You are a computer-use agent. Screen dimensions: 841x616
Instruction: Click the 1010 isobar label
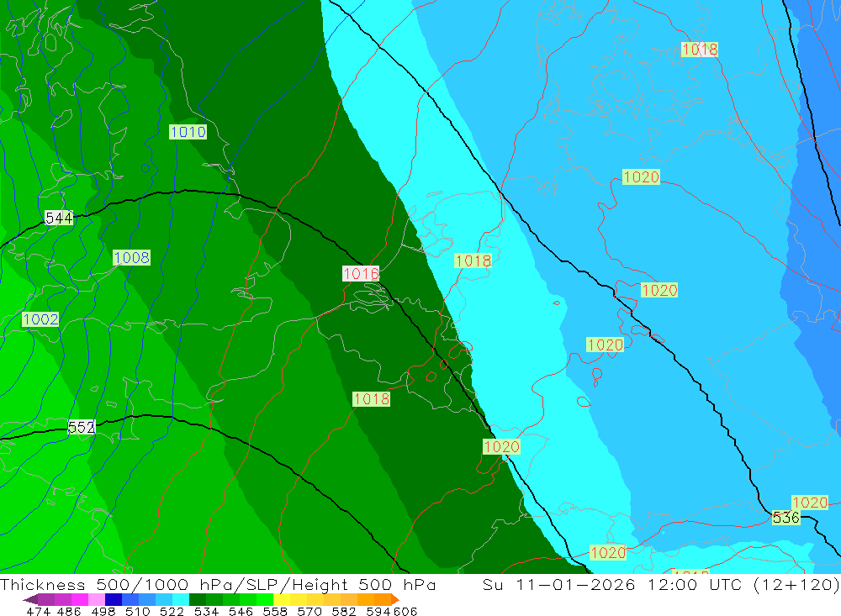[x=188, y=132]
